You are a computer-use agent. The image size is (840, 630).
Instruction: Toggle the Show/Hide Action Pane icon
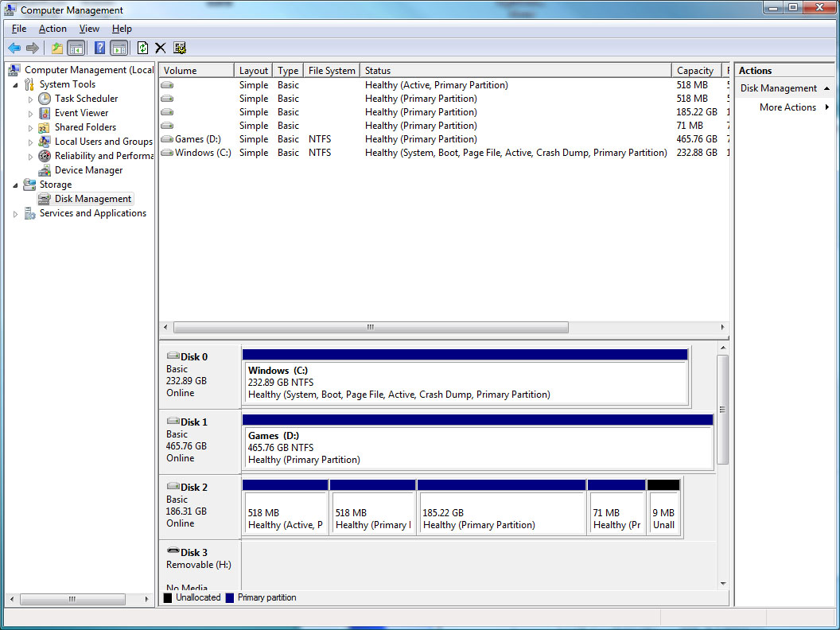[x=119, y=49]
